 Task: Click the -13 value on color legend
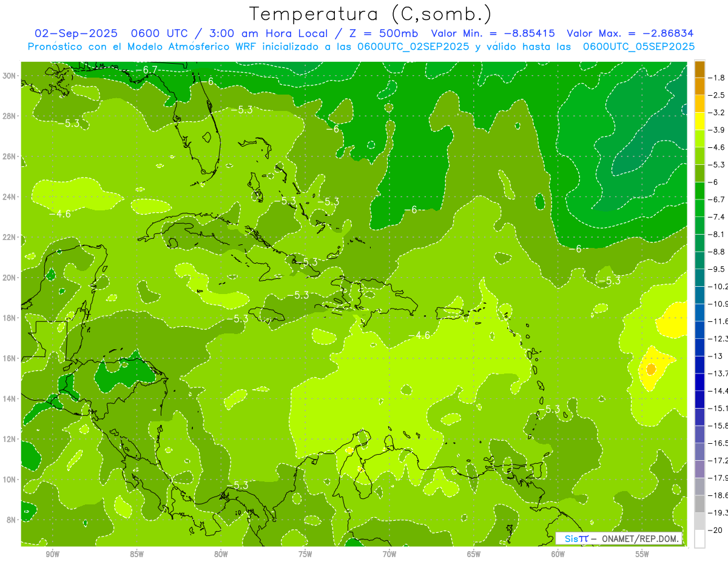coord(716,356)
